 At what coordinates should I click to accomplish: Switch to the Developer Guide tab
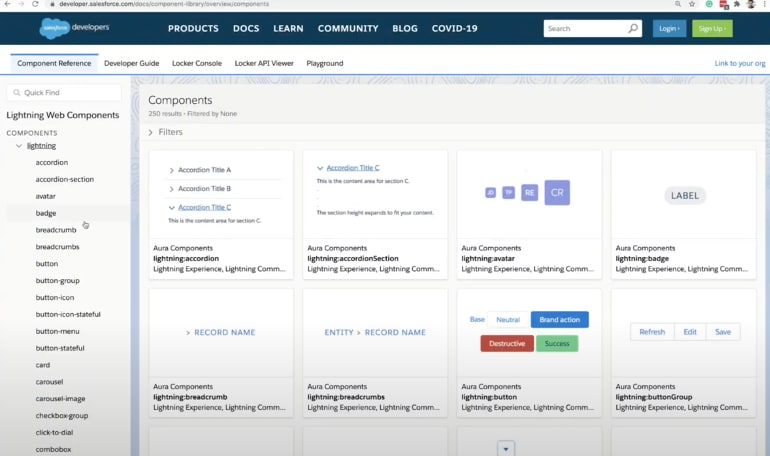tap(132, 63)
